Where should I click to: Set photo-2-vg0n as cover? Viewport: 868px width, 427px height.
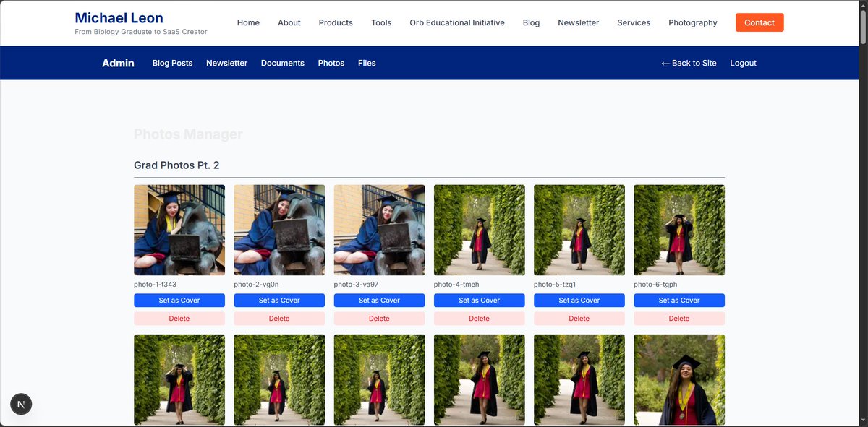tap(279, 301)
